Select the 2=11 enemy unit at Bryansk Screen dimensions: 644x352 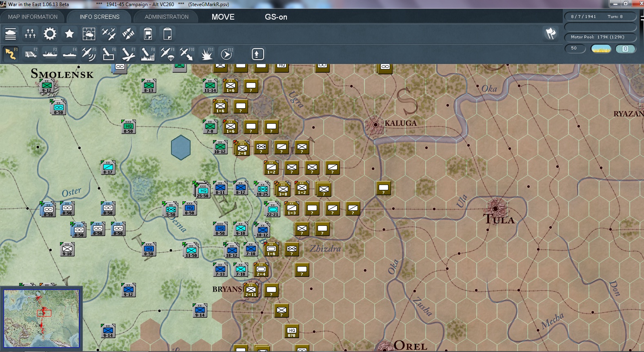251,290
